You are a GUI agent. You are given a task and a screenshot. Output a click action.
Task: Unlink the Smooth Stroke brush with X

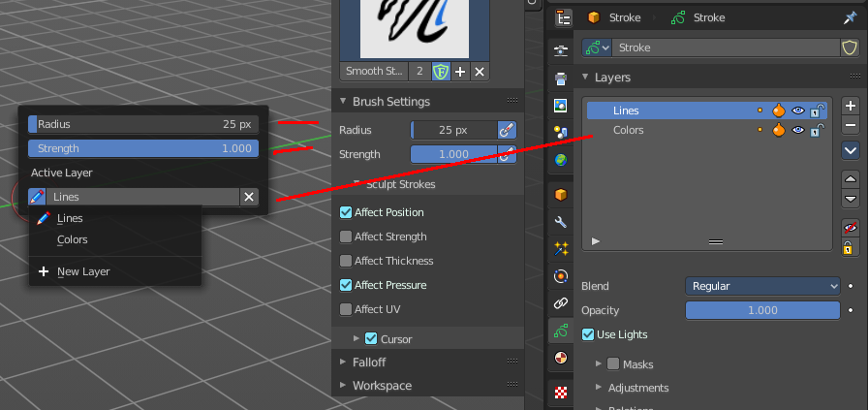480,72
